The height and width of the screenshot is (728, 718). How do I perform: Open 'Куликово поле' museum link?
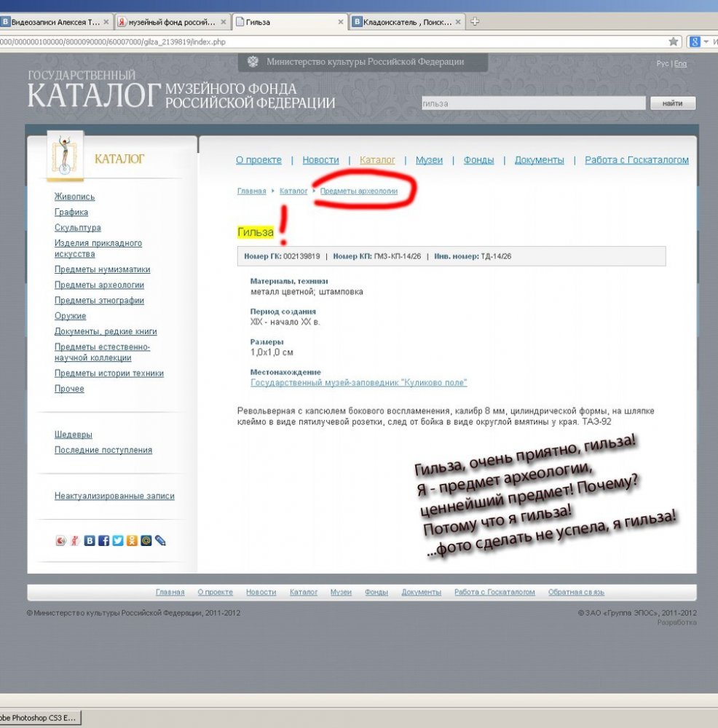(358, 383)
